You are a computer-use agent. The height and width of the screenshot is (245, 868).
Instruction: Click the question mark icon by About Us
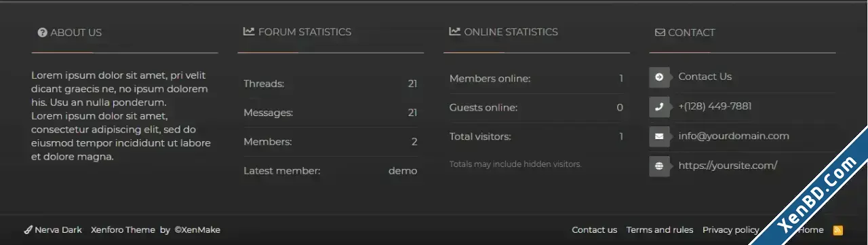(x=42, y=33)
